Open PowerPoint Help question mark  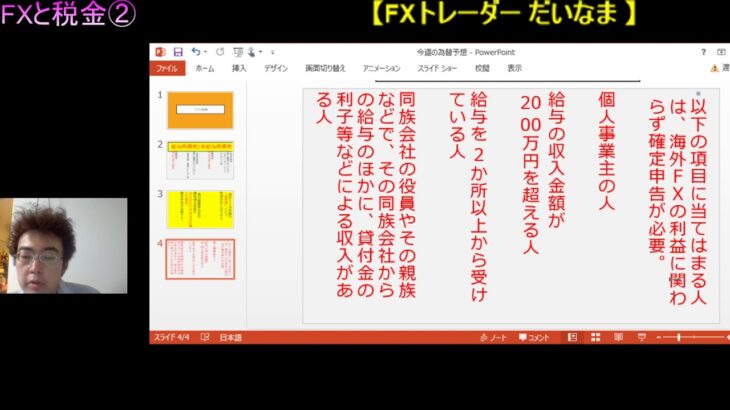[x=704, y=52]
